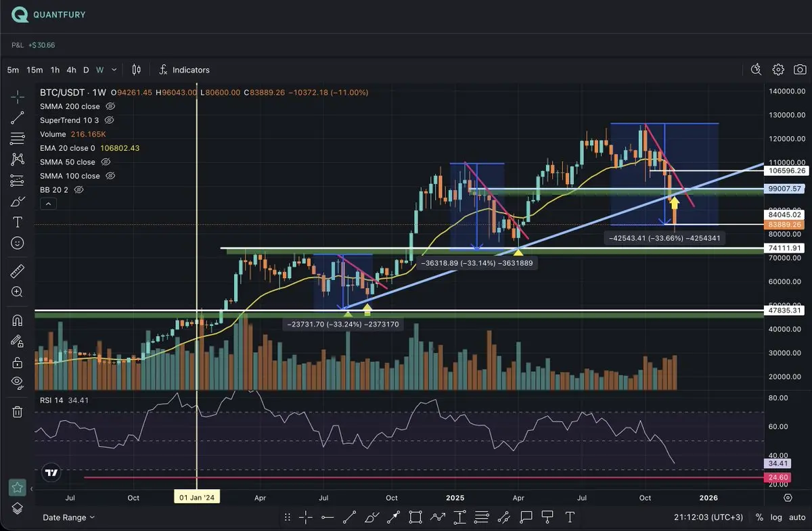Select brush tool in bottom toolbar

point(371,517)
